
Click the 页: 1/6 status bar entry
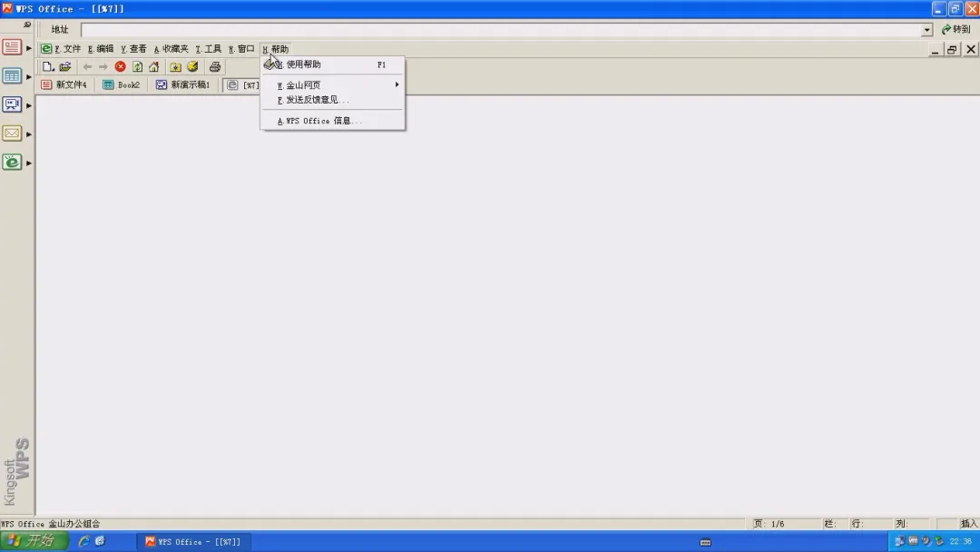[769, 524]
